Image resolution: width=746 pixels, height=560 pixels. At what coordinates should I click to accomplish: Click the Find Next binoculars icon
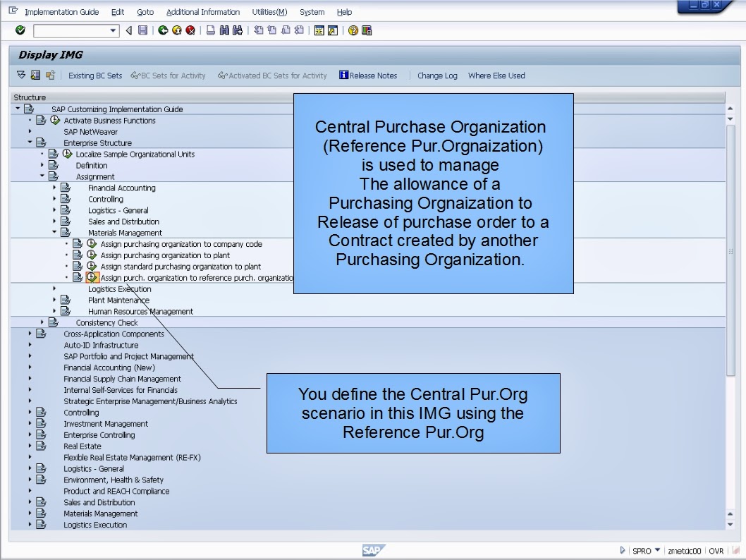point(238,30)
